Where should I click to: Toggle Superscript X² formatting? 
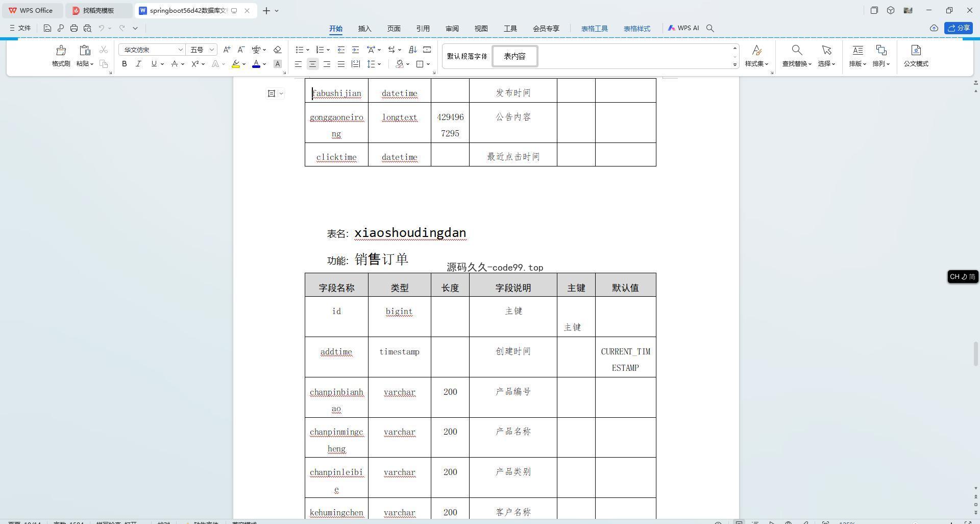[195, 64]
